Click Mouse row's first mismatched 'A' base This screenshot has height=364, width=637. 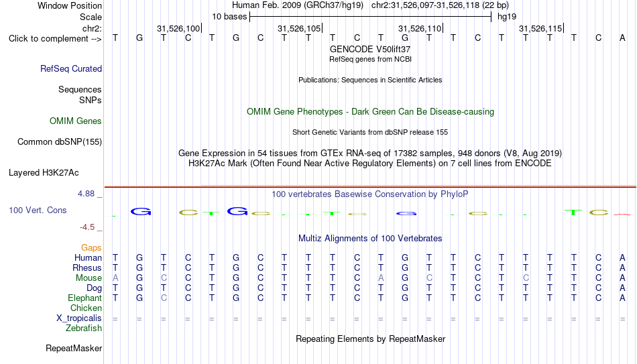(x=115, y=278)
